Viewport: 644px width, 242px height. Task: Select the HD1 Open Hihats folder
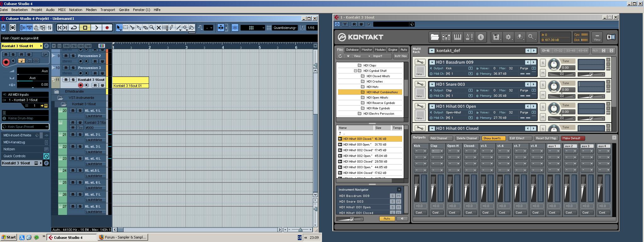point(377,98)
